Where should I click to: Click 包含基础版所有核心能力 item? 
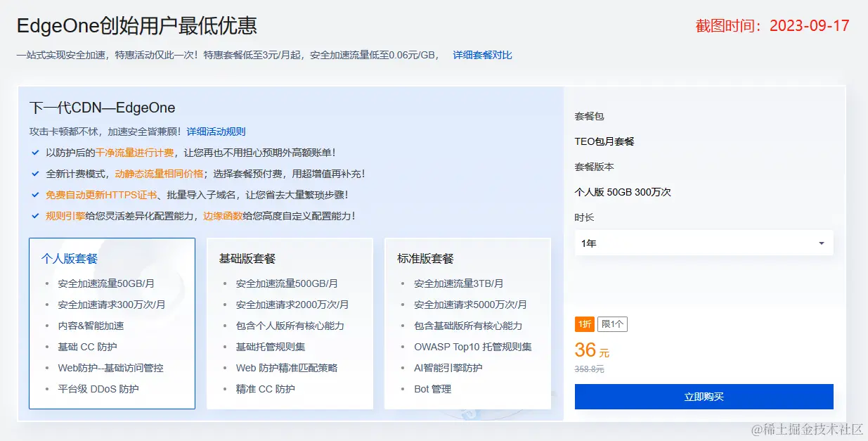(x=468, y=326)
